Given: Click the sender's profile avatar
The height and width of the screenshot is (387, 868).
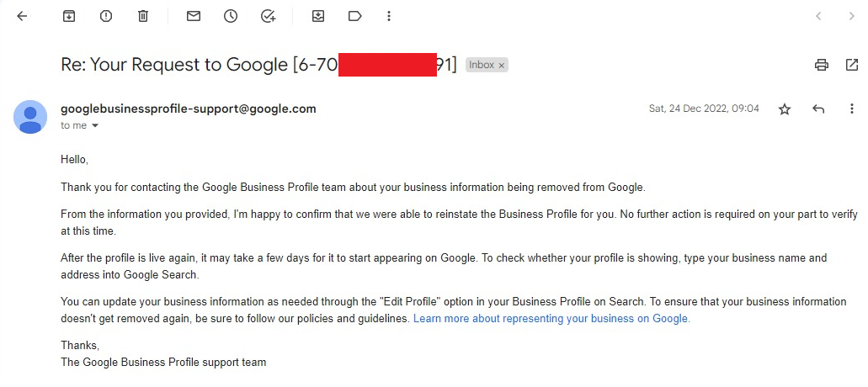Looking at the screenshot, I should coord(30,116).
